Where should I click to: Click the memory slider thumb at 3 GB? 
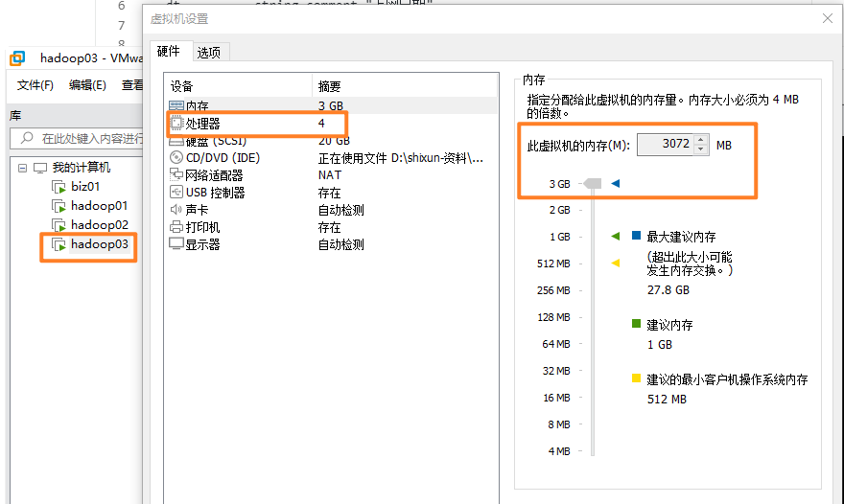click(x=592, y=183)
